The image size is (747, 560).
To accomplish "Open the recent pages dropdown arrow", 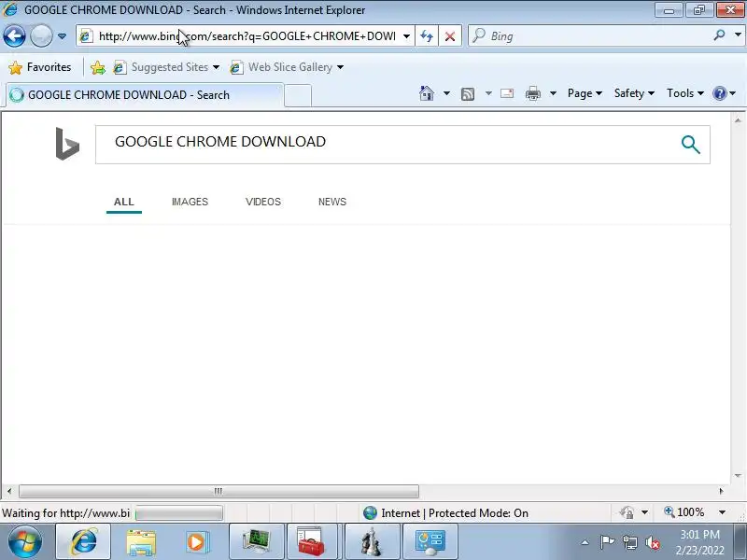I will [x=62, y=36].
